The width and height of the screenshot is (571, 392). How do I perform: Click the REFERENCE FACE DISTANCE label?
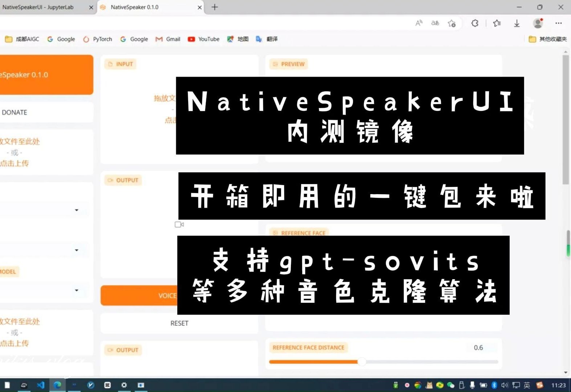click(x=308, y=347)
